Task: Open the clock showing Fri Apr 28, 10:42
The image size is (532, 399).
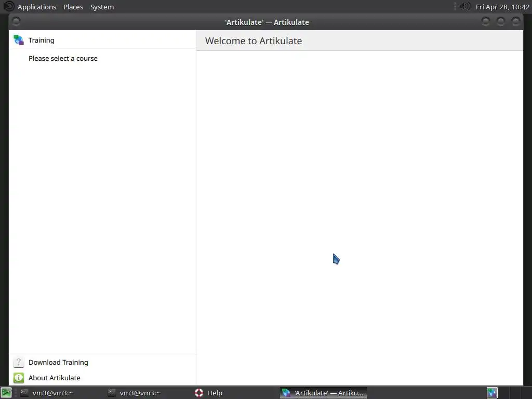Action: click(x=502, y=7)
